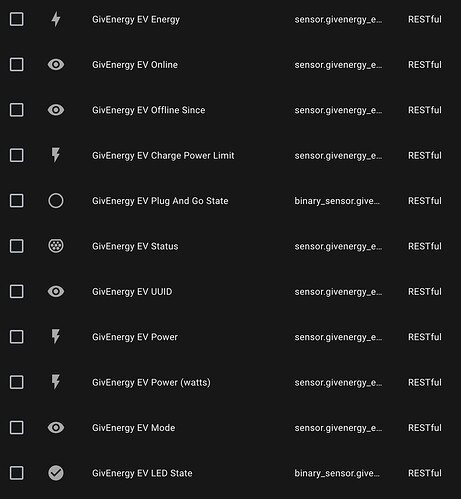Open the GivEnergy EV Offline Since entity row

point(230,110)
